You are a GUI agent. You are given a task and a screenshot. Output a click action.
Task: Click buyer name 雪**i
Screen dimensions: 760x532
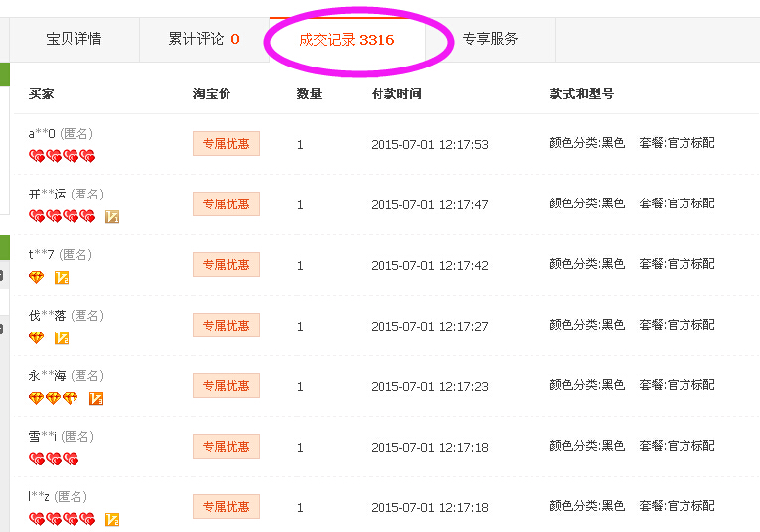(x=42, y=437)
